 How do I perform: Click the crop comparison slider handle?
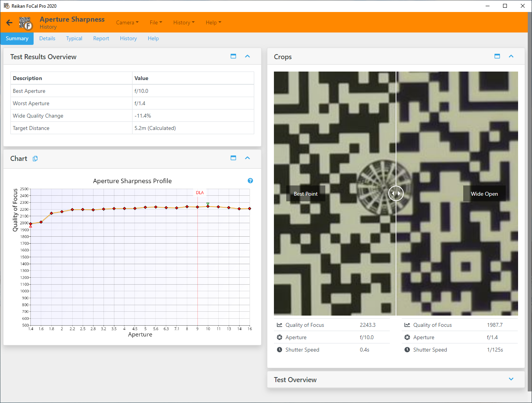click(x=396, y=193)
